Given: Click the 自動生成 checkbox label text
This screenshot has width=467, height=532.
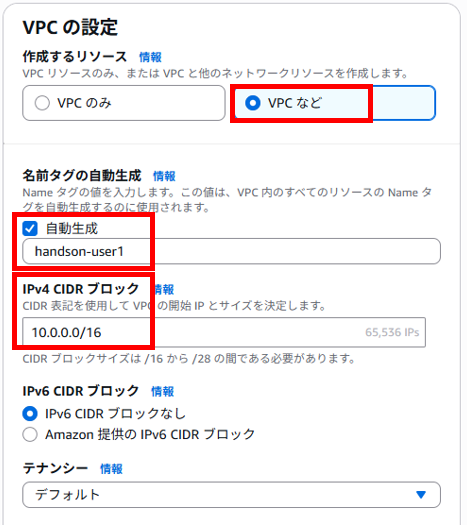Looking at the screenshot, I should tap(72, 229).
